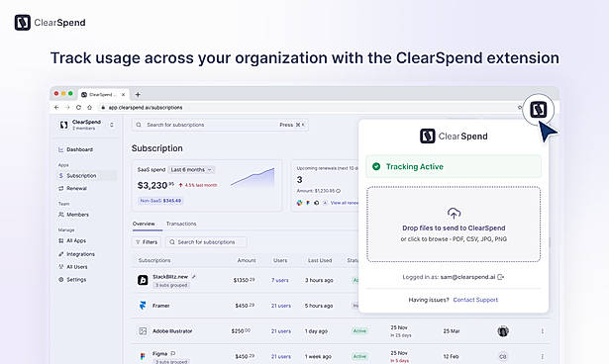Switch to the Transactions tab
Viewport: 609px width, 364px height.
click(x=181, y=224)
